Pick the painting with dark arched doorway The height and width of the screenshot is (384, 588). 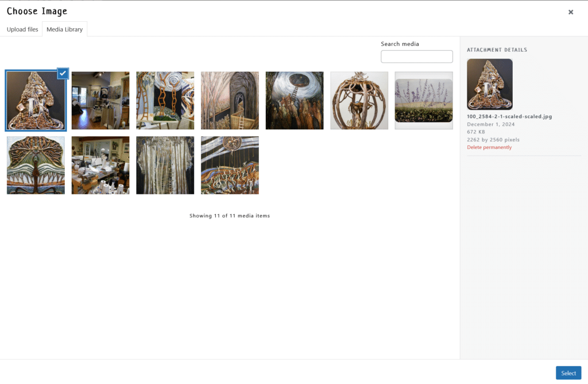coord(230,101)
